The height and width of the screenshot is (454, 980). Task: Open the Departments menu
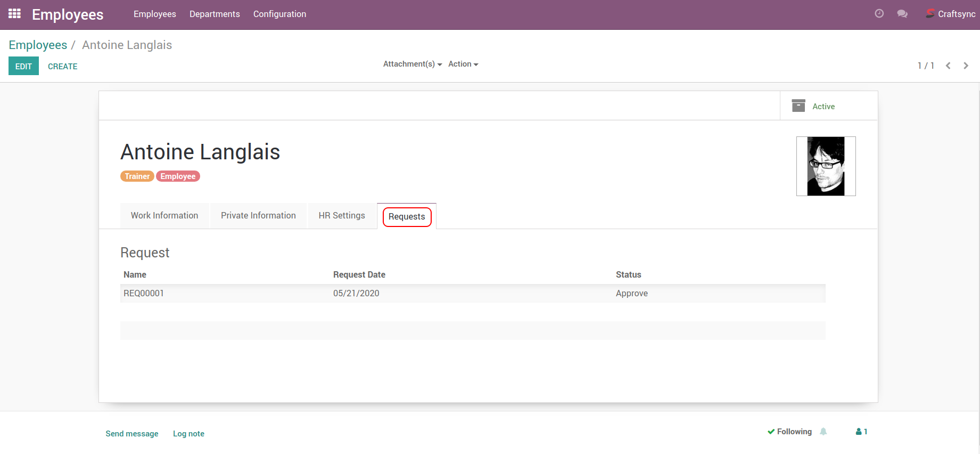(215, 14)
